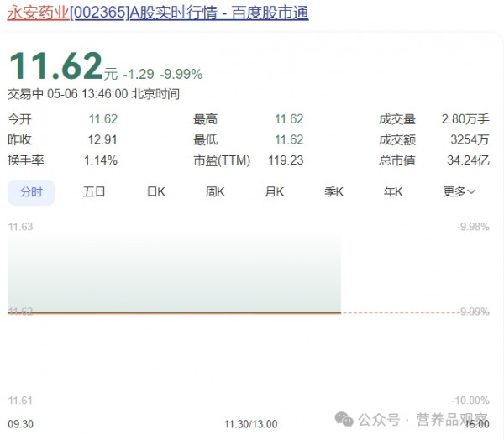Screen dimensions: 504x440
Task: Click the 今开 label
Action: (19, 119)
